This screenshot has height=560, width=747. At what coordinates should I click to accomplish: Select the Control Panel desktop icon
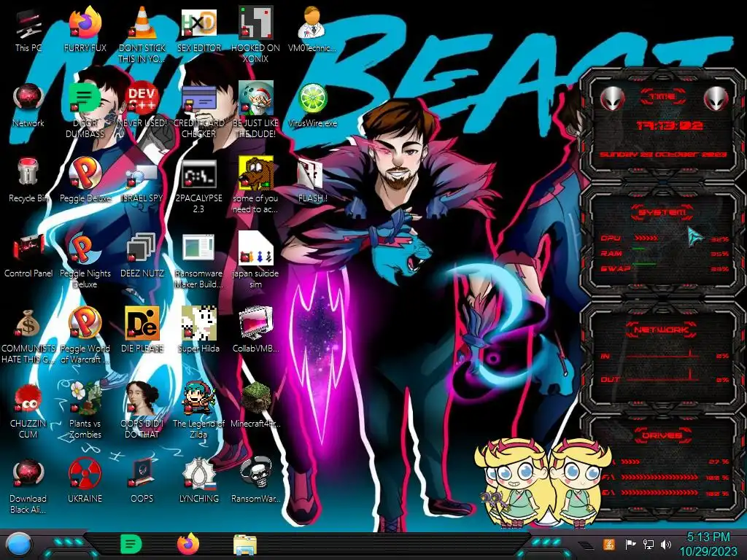(x=28, y=255)
